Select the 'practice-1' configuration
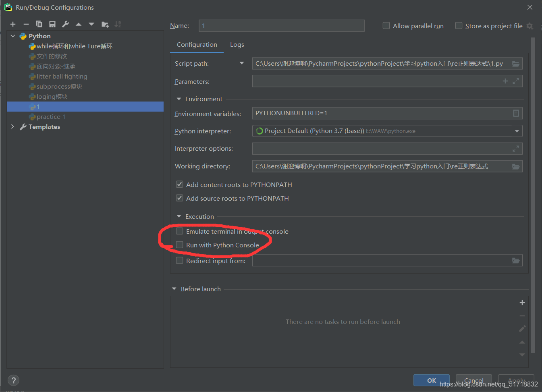 point(51,117)
